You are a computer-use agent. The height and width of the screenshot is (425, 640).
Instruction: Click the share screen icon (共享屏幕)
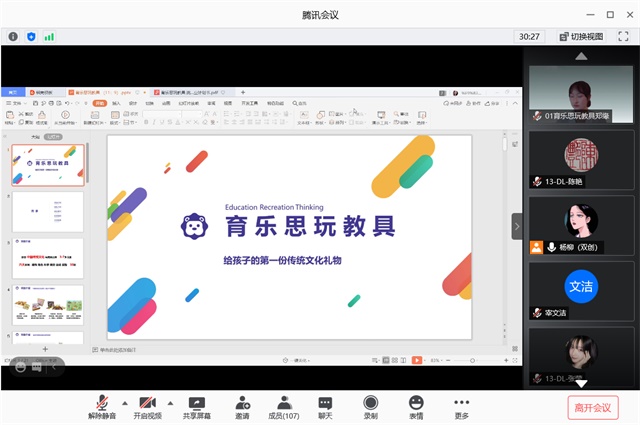click(196, 405)
